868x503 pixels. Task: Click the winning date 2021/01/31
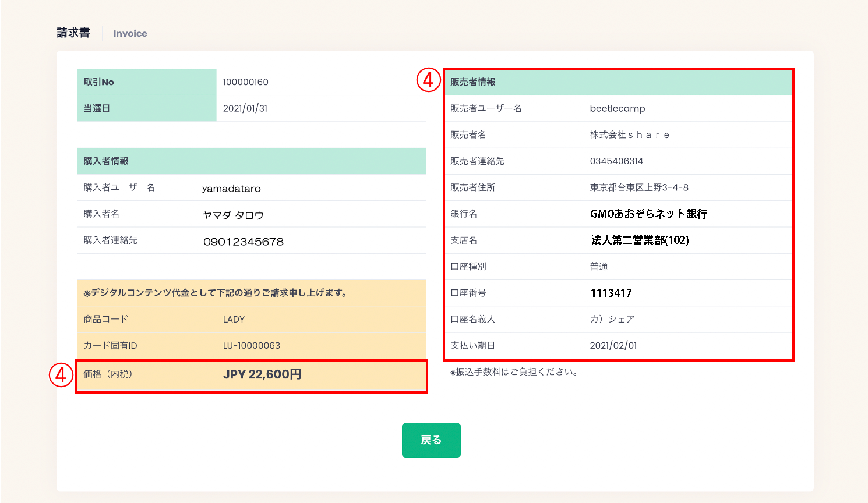pos(245,108)
